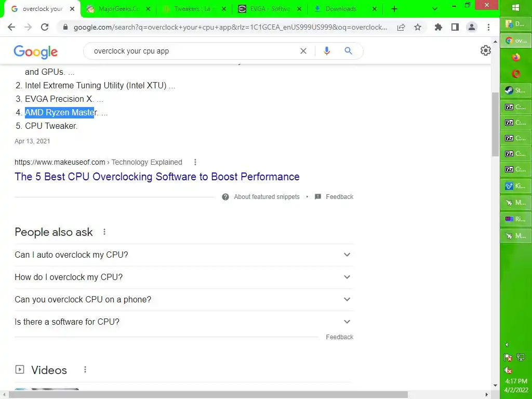This screenshot has width=532, height=399.
Task: Click the address bar URL
Action: tap(230, 27)
